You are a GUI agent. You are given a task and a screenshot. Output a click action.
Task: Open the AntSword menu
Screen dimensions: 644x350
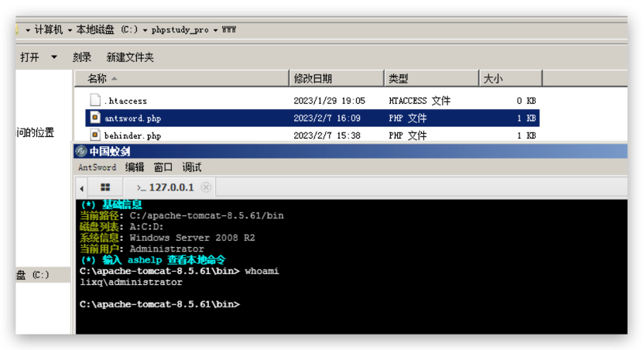pyautogui.click(x=97, y=167)
